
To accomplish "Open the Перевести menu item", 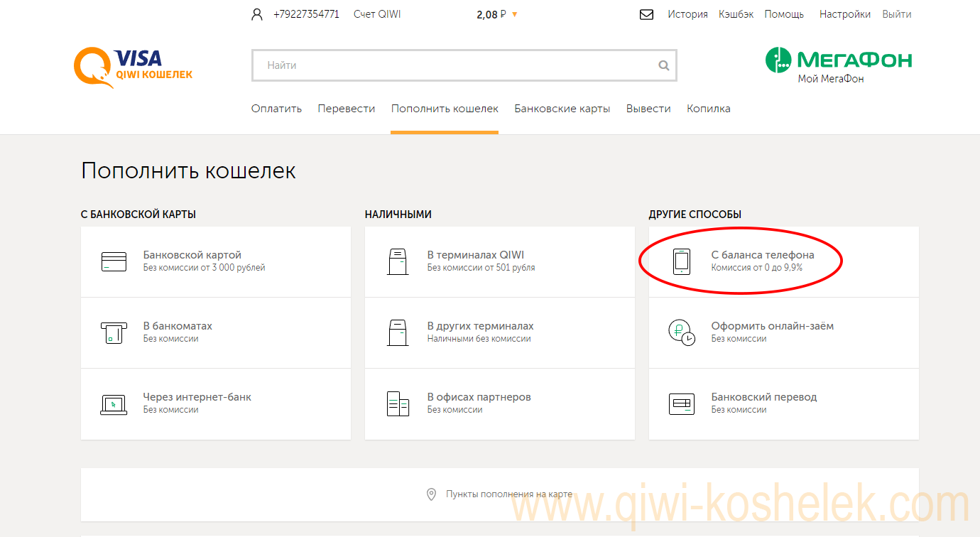I will tap(347, 109).
